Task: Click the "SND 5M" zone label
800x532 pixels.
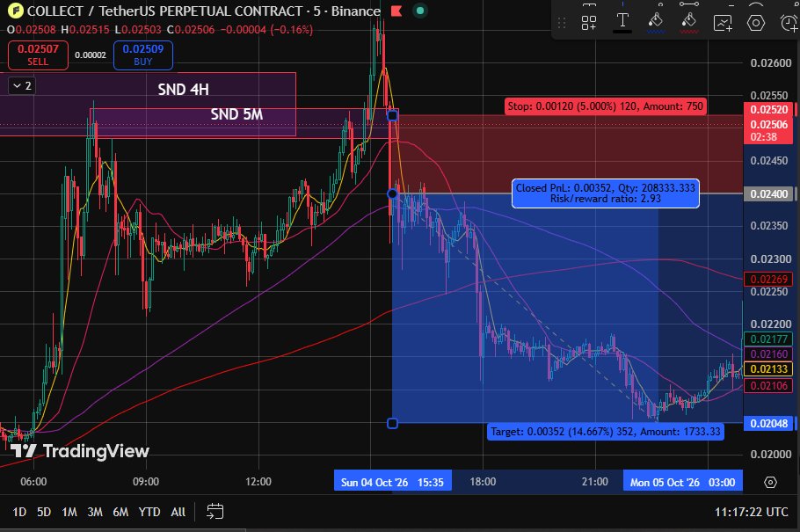Action: click(x=236, y=114)
